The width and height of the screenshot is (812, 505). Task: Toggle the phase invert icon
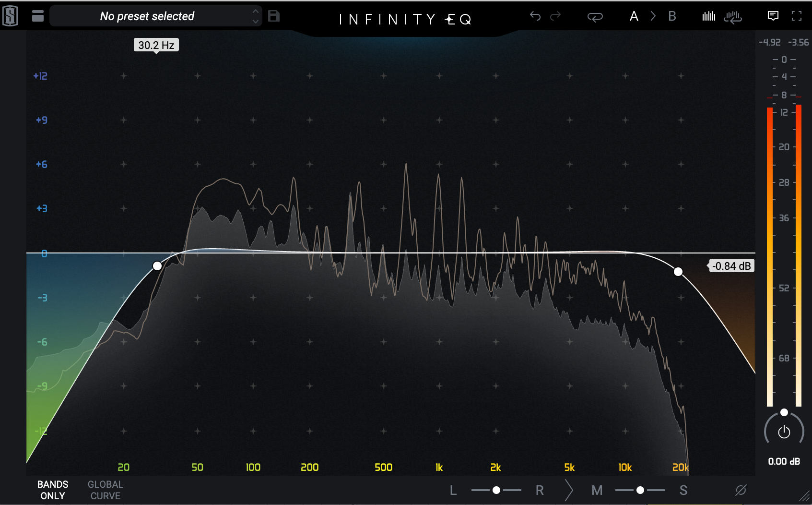[x=741, y=490]
